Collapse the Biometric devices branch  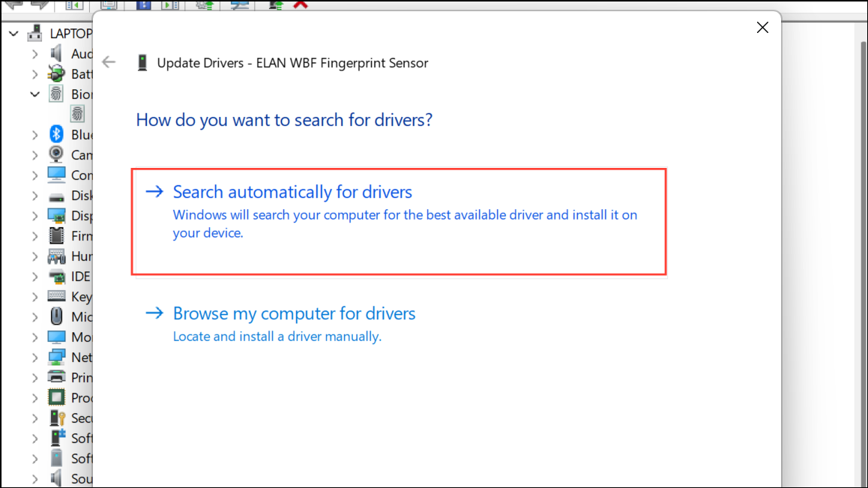click(34, 94)
